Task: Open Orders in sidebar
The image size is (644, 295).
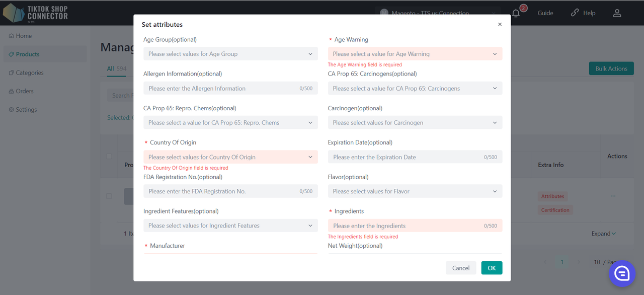Action: 24,91
